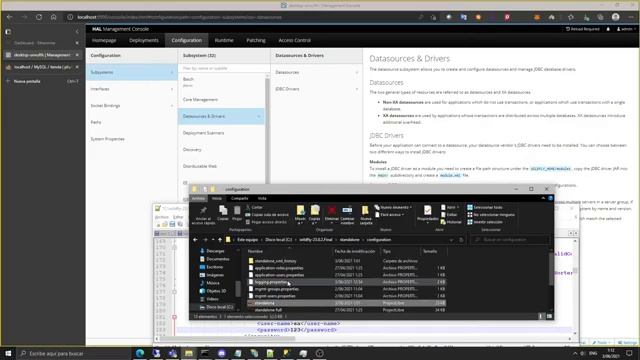The width and height of the screenshot is (640, 360).
Task: Switch to the Compartir ribbon tab
Action: [240, 198]
